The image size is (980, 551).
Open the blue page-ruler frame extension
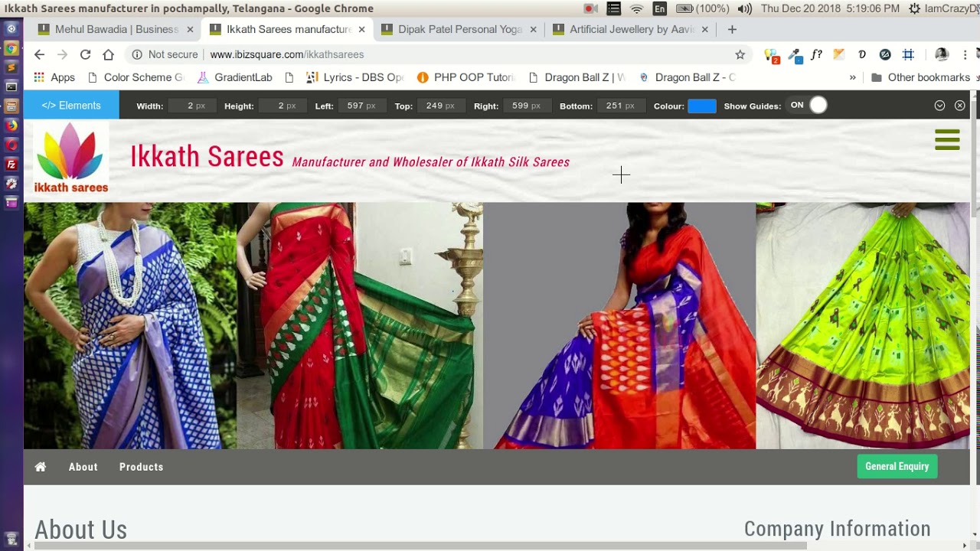point(908,54)
